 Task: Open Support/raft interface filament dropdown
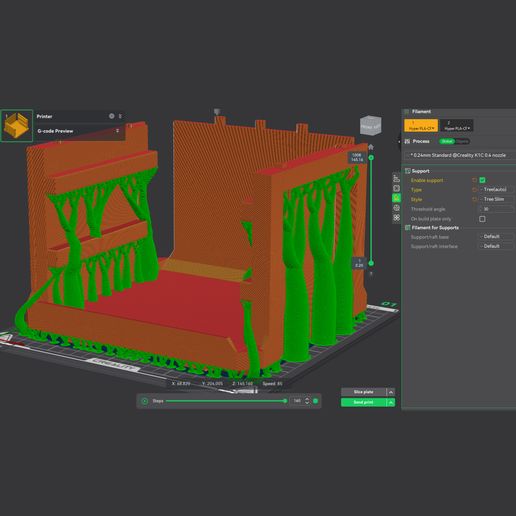click(497, 246)
